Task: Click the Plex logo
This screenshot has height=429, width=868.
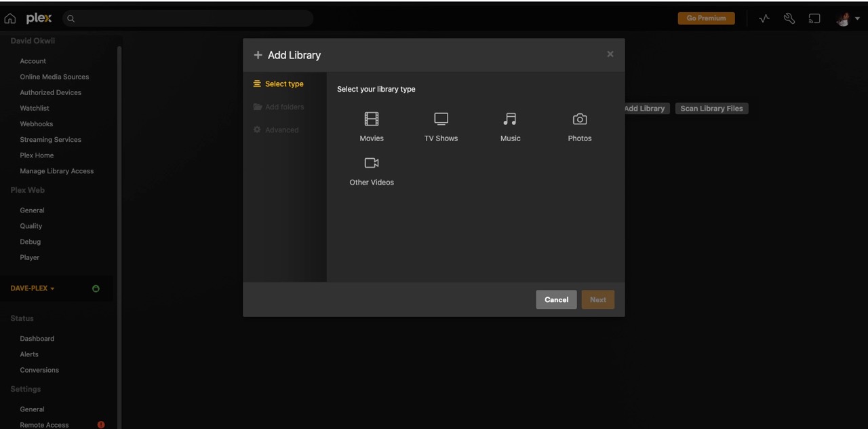Action: [39, 18]
